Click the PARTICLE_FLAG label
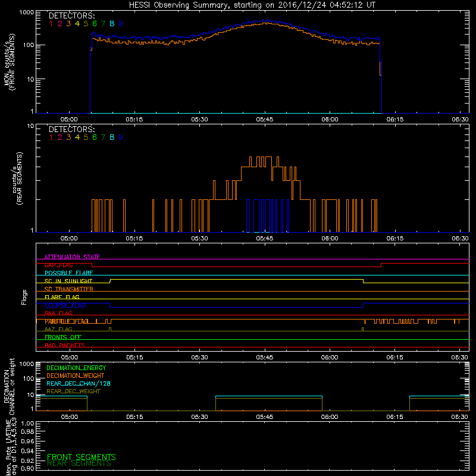Screen dimensions: 476x476 click(x=67, y=321)
